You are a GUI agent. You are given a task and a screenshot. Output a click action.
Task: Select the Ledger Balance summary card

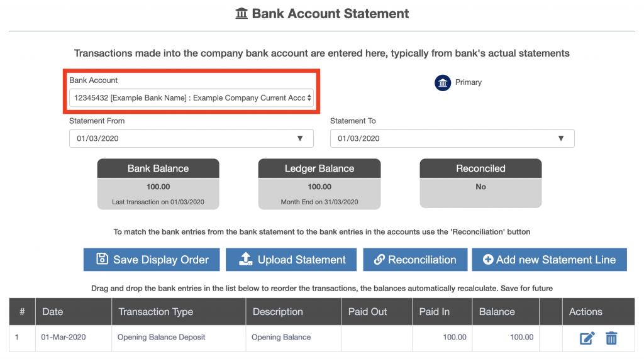click(x=319, y=184)
